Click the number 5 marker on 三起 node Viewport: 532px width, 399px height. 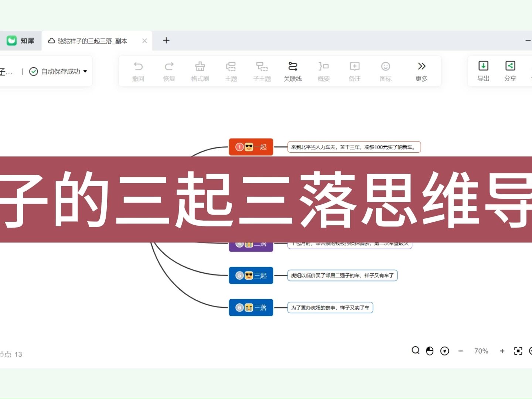point(239,275)
